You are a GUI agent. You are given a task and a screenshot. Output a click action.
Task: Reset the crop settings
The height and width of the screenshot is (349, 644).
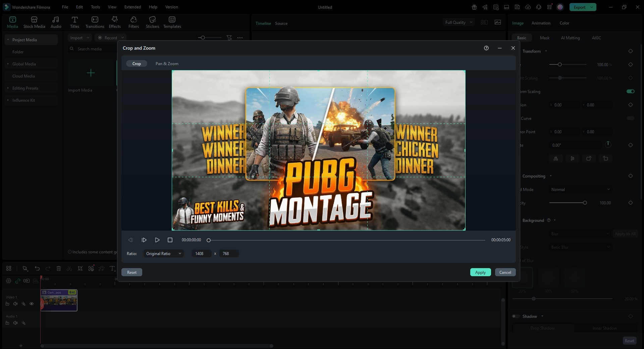[x=131, y=272]
